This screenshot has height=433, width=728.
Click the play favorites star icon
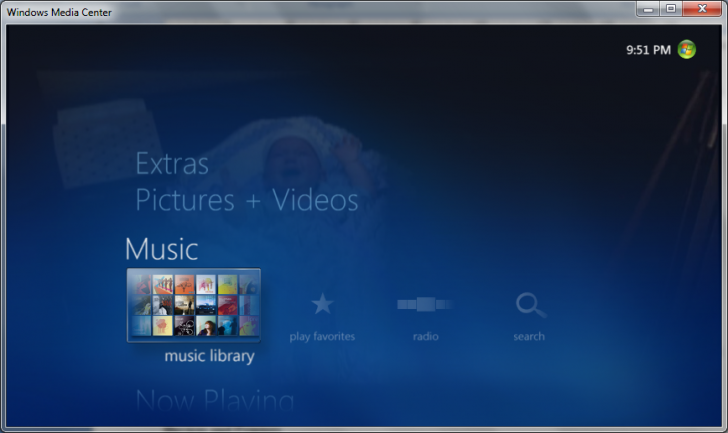coord(322,304)
